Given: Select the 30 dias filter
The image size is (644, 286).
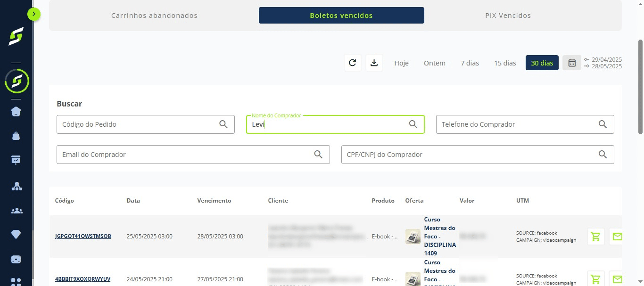Looking at the screenshot, I should point(542,63).
